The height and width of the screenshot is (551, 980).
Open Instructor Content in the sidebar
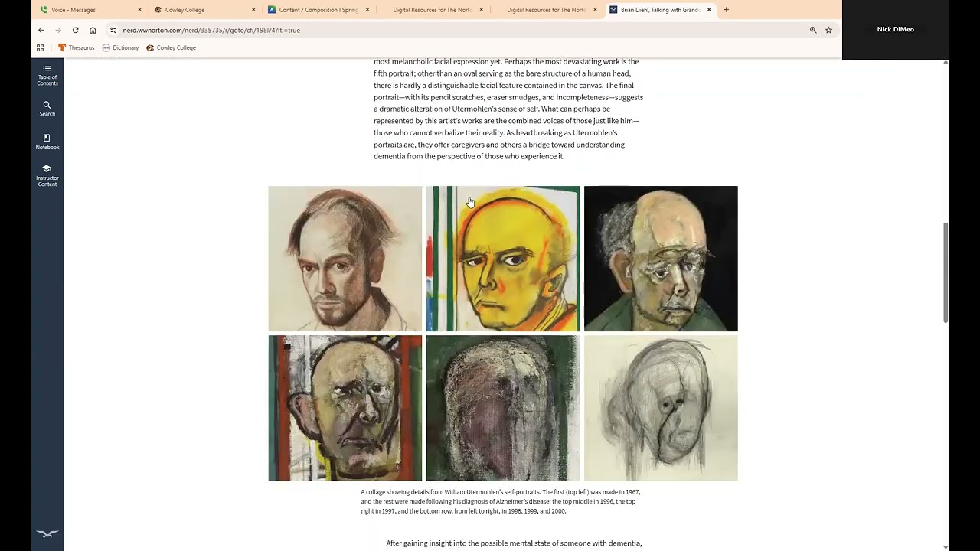click(47, 175)
